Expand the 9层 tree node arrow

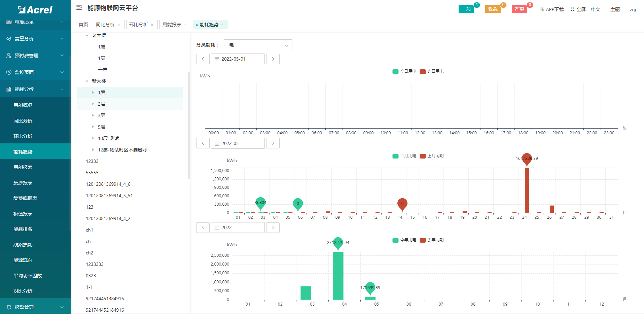coord(93,127)
